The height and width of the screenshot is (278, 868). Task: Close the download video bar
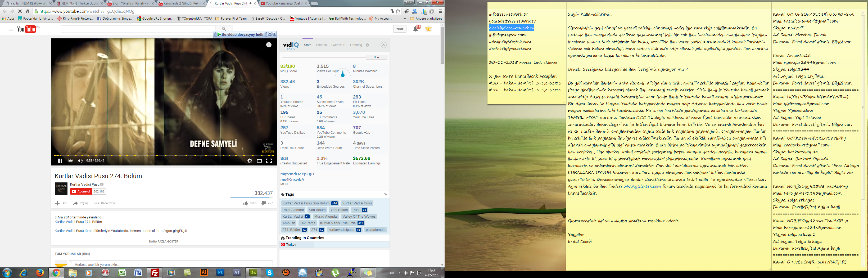coord(274,34)
